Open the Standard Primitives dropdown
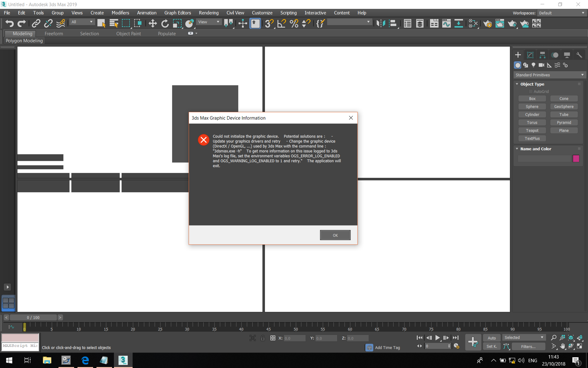 [550, 75]
